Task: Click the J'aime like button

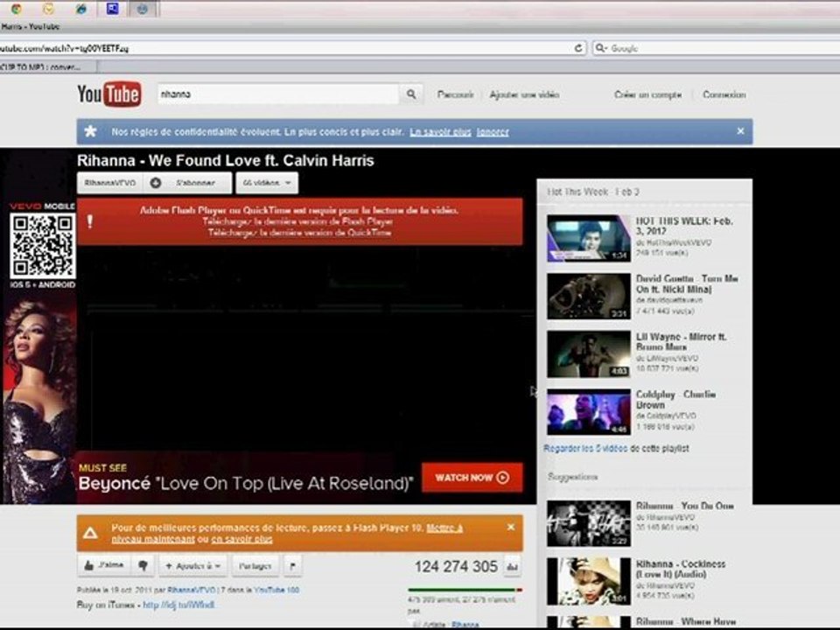Action: pos(104,565)
